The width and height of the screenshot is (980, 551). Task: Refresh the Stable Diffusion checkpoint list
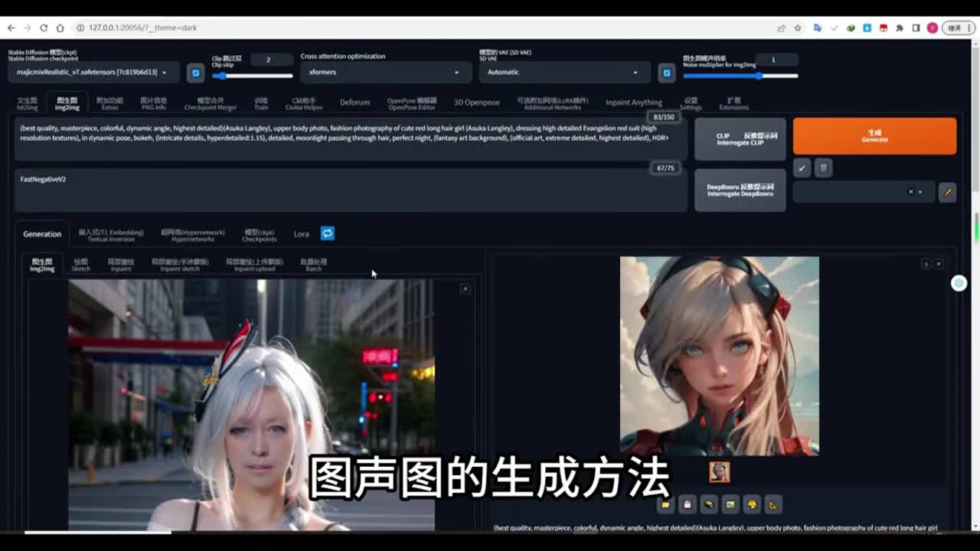click(x=196, y=73)
